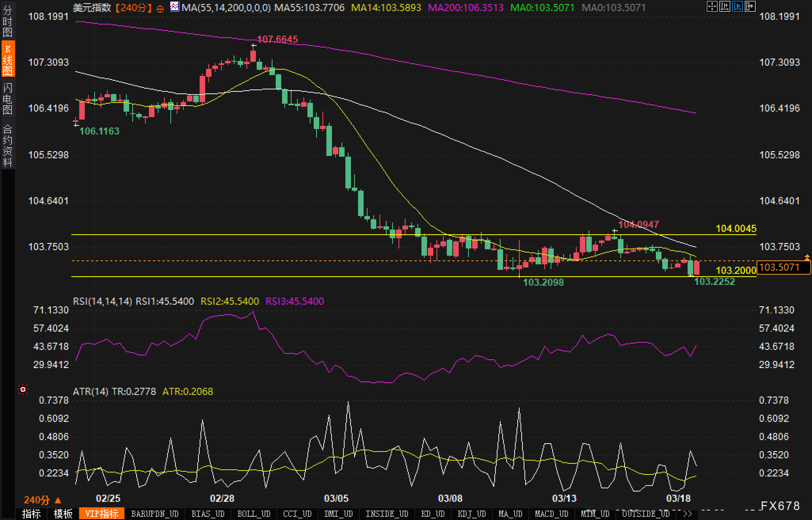Click the crosshair cursor icon at top right

point(712,6)
